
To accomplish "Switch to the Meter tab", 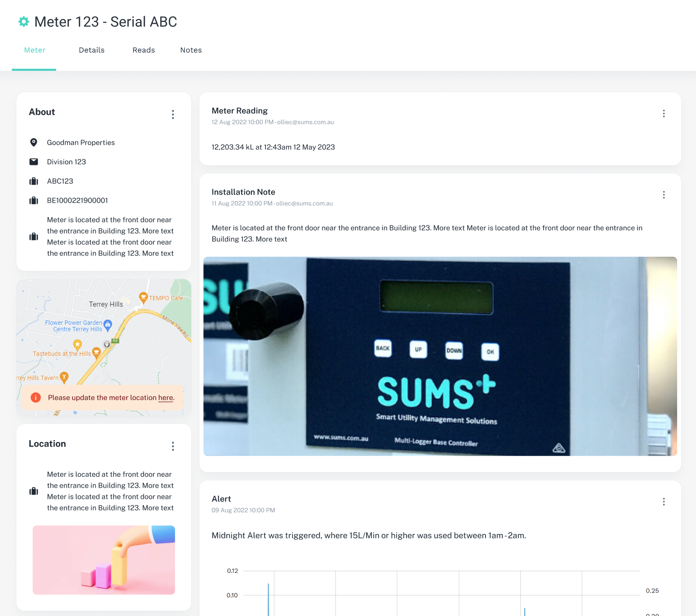I will pos(35,50).
